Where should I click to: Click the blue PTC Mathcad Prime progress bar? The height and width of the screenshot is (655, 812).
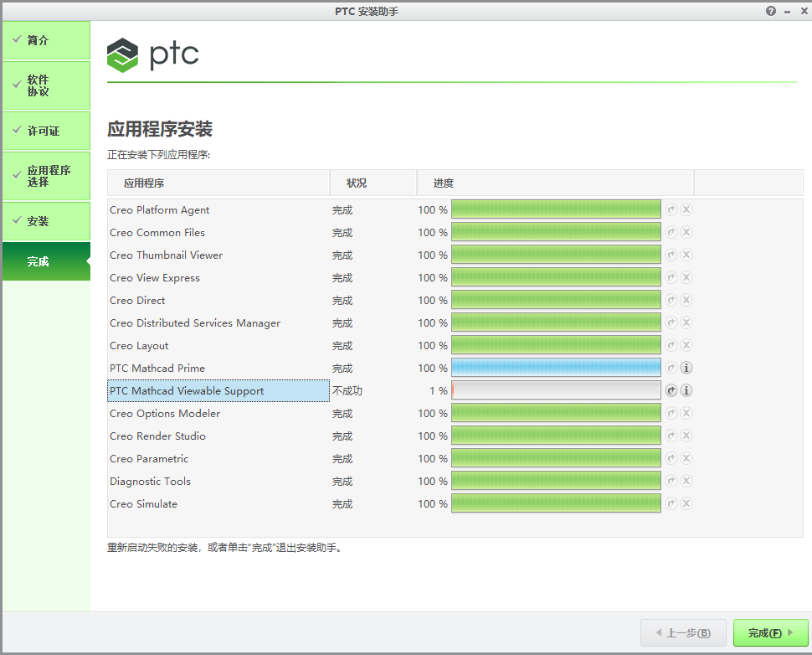tap(556, 368)
